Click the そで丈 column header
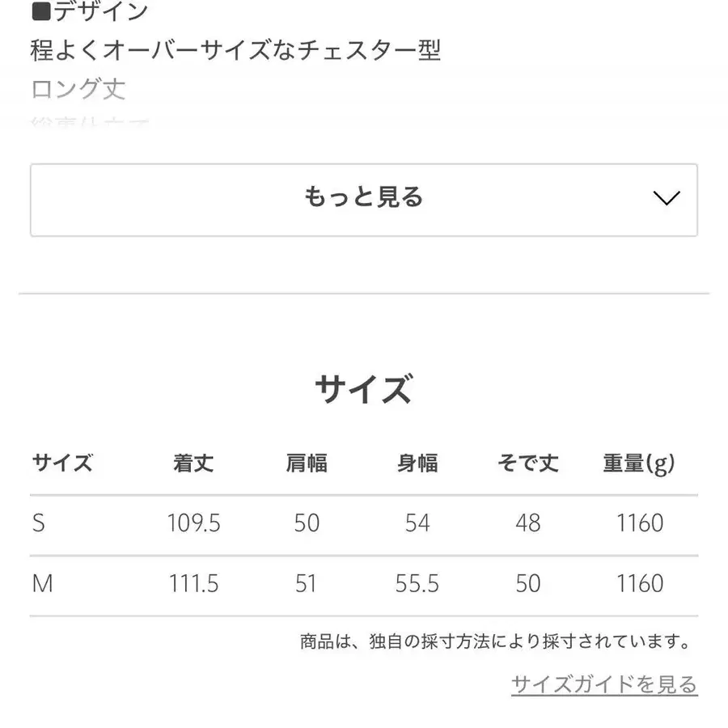728x728 pixels. 528,463
